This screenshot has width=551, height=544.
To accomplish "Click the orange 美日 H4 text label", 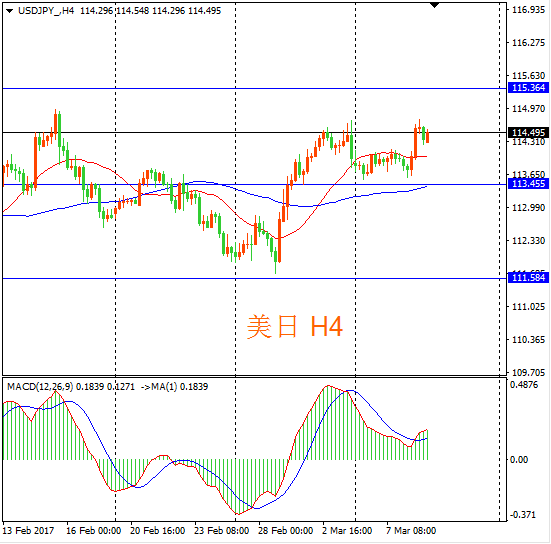I will coord(294,326).
